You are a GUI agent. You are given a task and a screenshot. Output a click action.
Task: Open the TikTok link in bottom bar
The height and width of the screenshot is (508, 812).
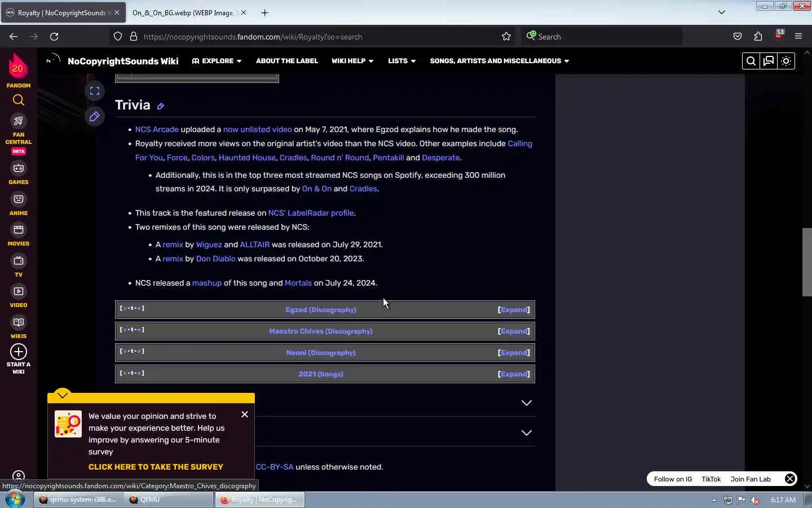pyautogui.click(x=711, y=479)
